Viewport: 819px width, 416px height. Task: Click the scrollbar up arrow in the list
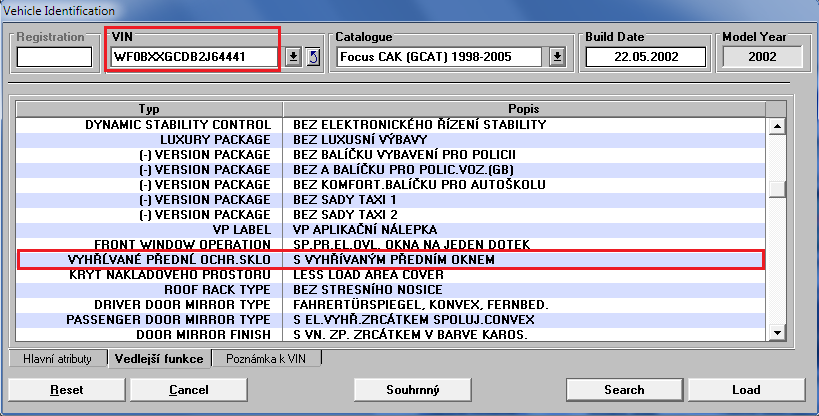775,126
